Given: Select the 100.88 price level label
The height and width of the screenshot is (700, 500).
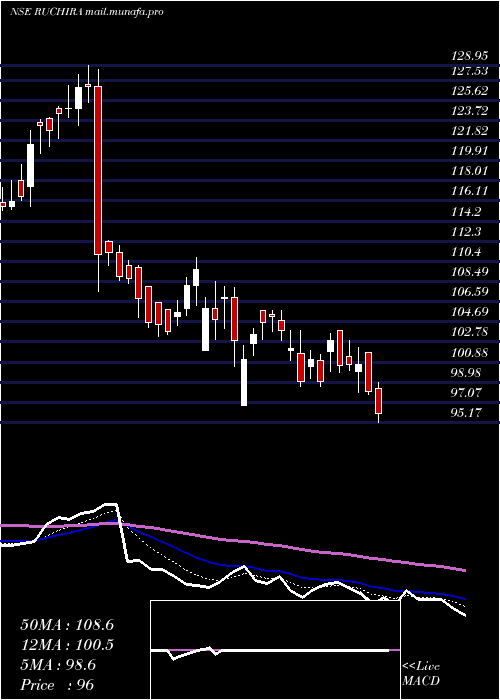Looking at the screenshot, I should click(x=470, y=353).
